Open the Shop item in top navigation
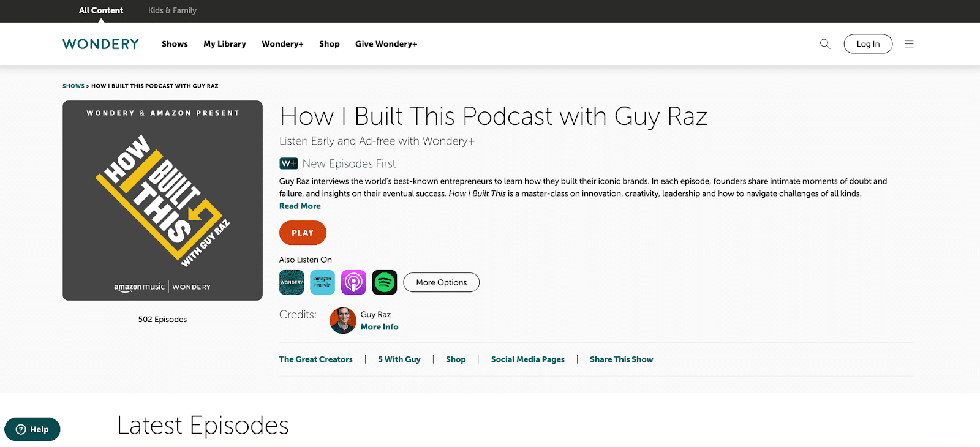The width and height of the screenshot is (980, 447). click(330, 44)
